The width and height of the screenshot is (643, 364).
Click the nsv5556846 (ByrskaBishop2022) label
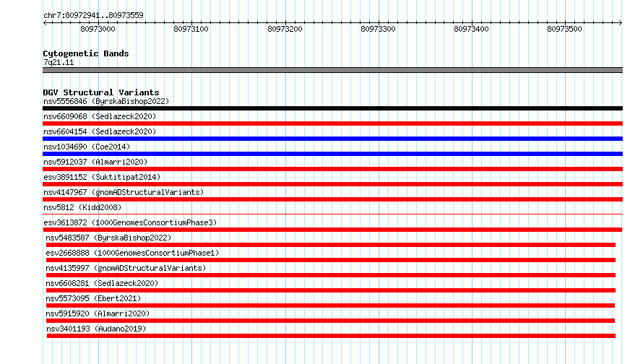click(x=106, y=101)
